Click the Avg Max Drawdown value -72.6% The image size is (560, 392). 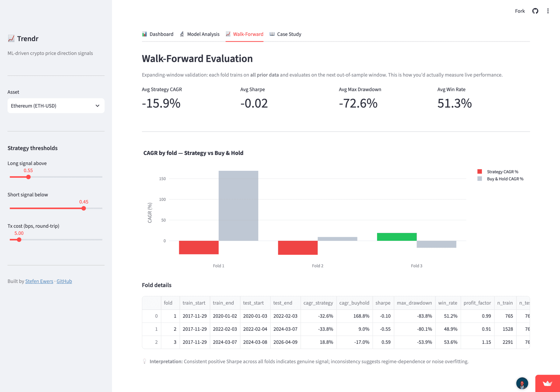pos(358,103)
